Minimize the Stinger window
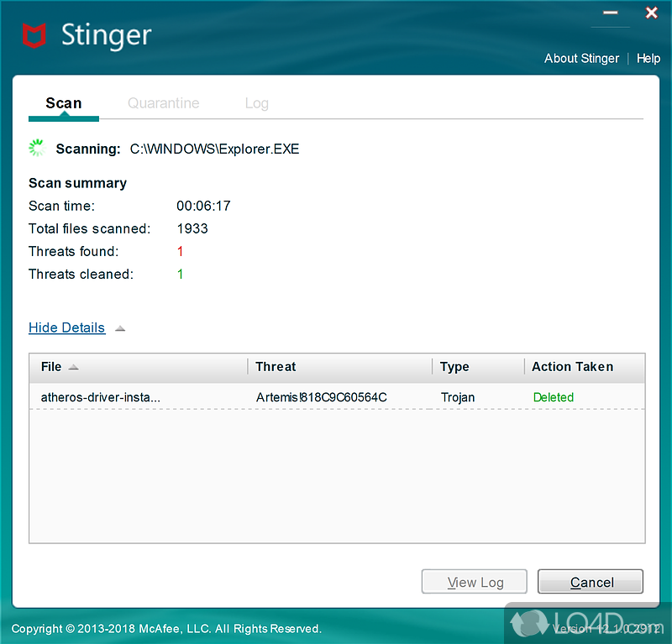 pos(611,13)
